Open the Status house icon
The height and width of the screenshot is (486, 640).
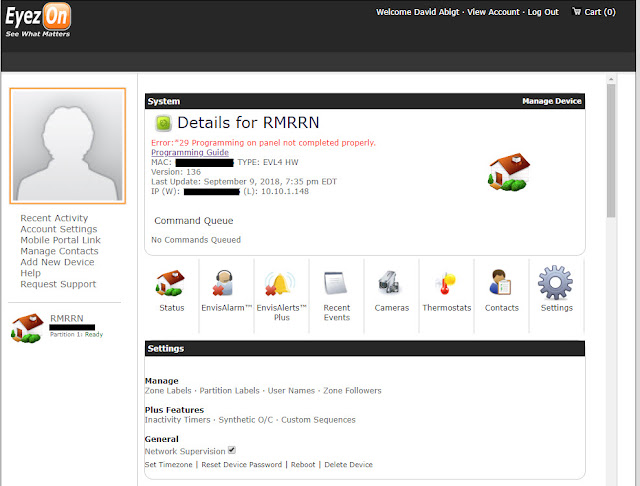170,283
